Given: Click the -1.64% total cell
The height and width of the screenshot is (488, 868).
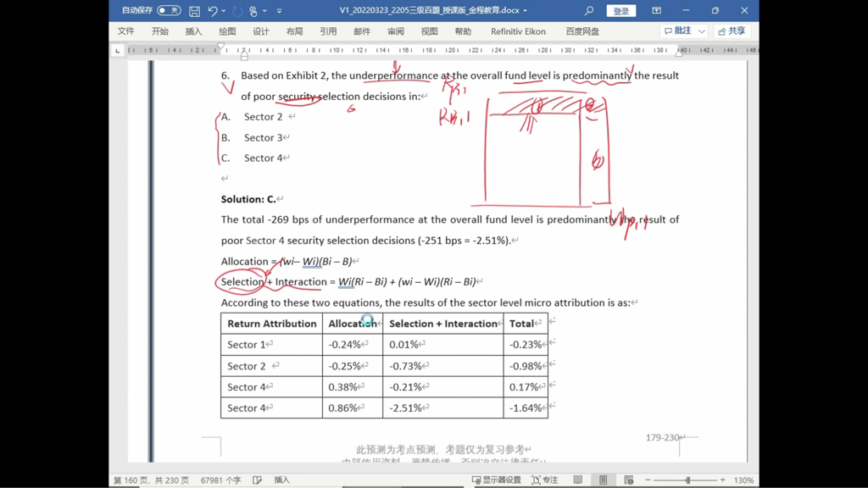Looking at the screenshot, I should (x=526, y=408).
